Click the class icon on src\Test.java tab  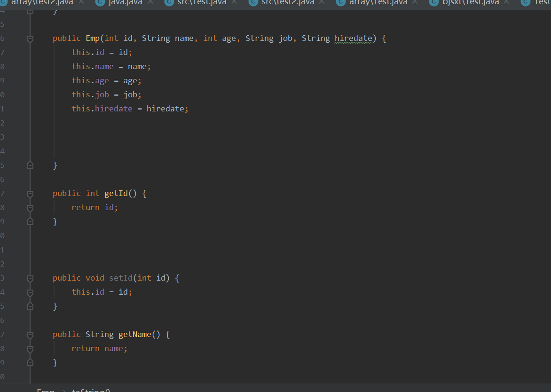(x=169, y=2)
